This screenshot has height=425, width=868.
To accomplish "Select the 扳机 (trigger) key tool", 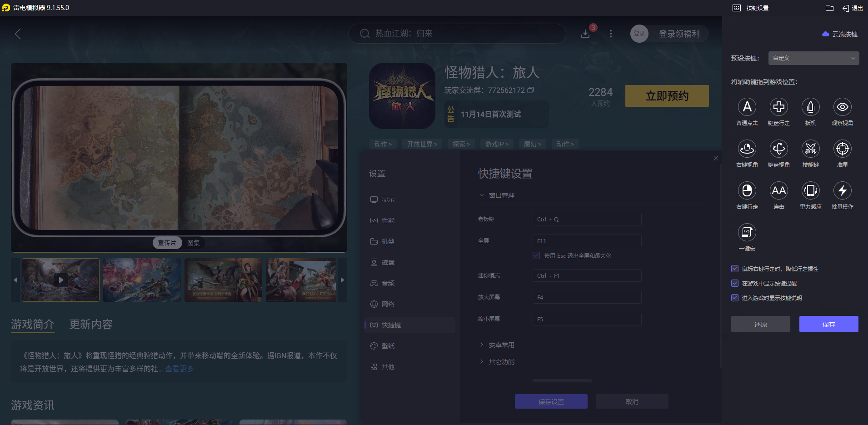I will (x=810, y=107).
